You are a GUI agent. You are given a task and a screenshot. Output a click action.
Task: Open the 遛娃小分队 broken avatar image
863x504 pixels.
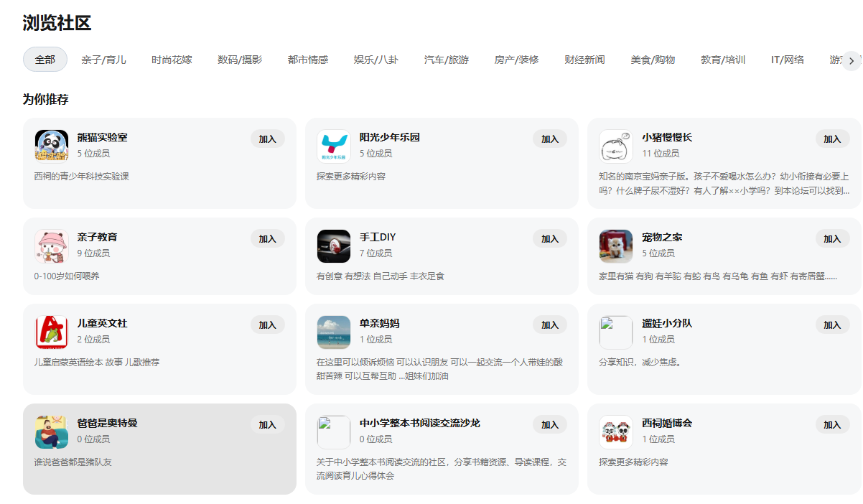tap(616, 332)
